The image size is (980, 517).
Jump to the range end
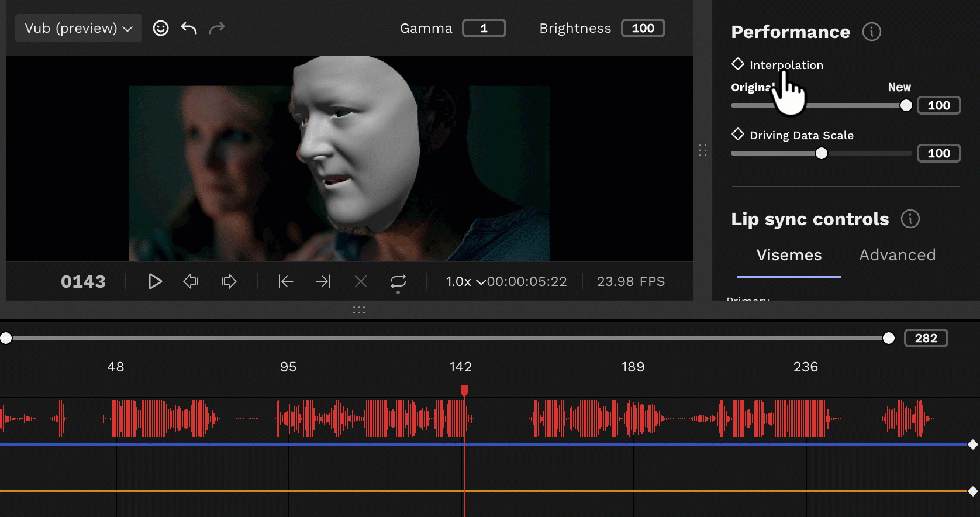323,281
